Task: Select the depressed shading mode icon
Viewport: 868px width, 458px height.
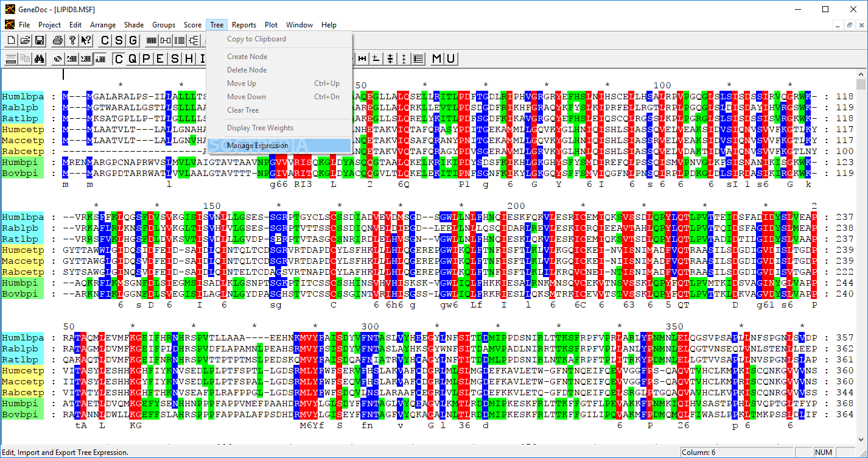Action: coord(100,58)
